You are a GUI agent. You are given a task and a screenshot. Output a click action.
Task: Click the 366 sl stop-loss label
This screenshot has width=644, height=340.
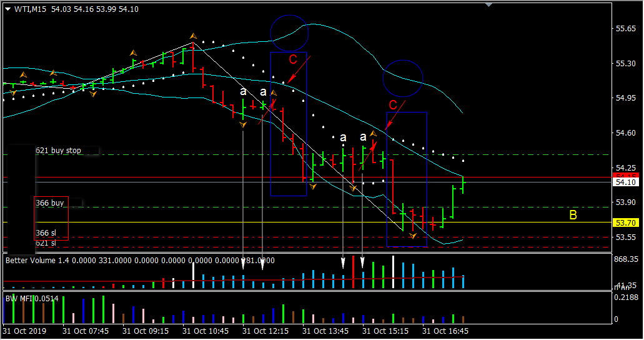tap(46, 232)
